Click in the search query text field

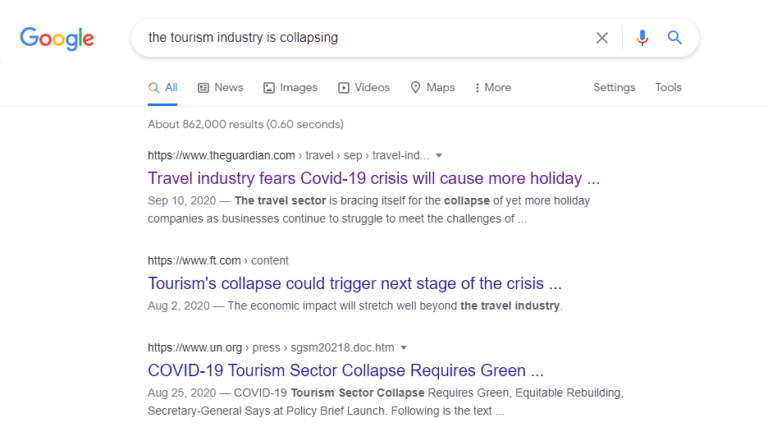[x=360, y=38]
